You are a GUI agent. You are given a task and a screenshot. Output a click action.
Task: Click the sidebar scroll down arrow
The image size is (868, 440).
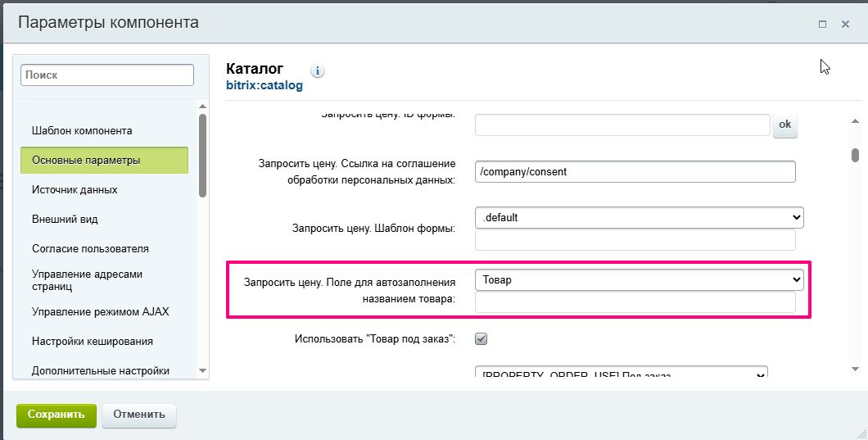pyautogui.click(x=203, y=370)
